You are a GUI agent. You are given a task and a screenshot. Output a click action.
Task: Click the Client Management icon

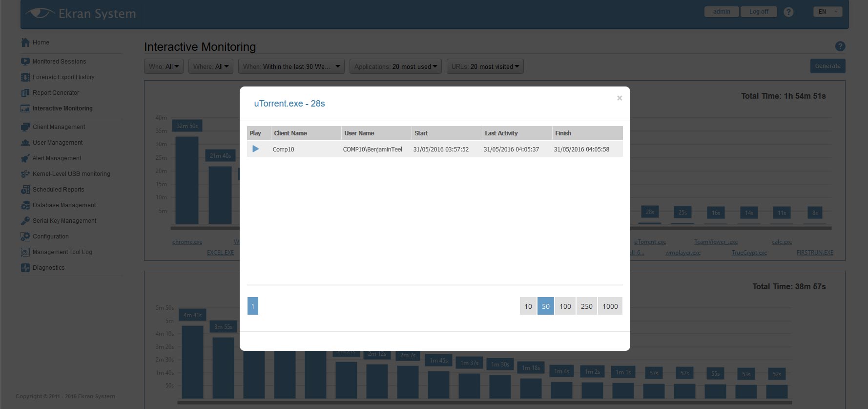point(25,127)
